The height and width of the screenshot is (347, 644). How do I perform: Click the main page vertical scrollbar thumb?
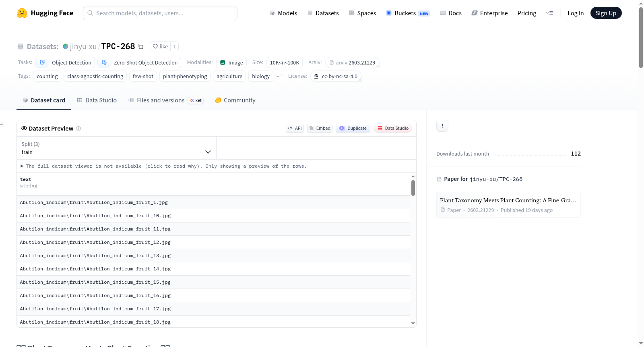point(641,37)
